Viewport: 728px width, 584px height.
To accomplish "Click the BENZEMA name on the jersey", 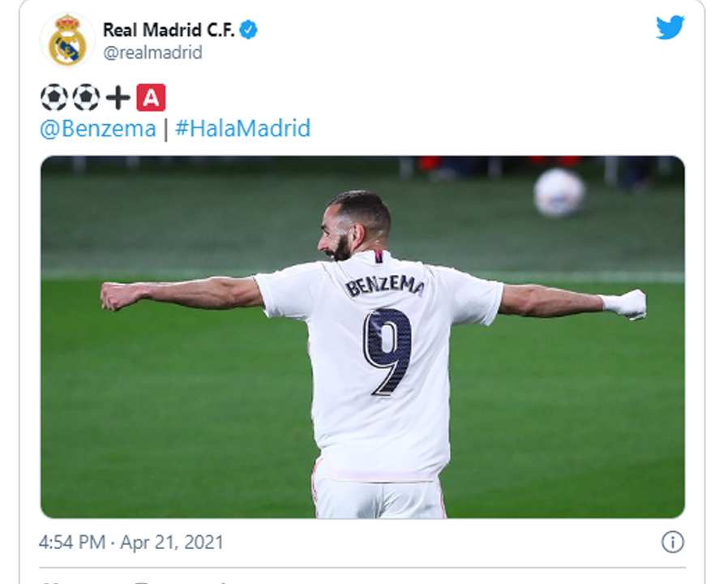I will click(x=384, y=286).
